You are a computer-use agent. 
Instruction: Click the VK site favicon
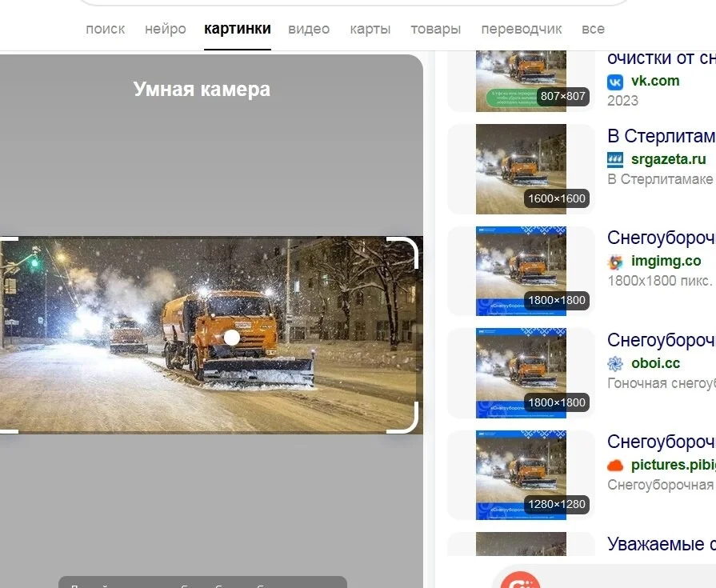click(615, 82)
